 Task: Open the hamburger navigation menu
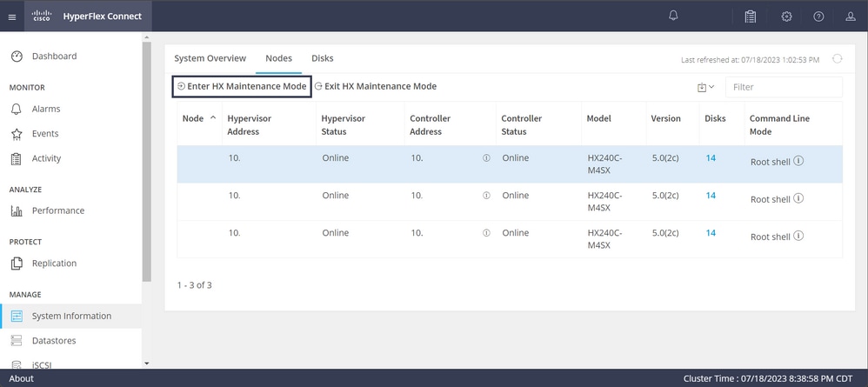click(x=12, y=17)
